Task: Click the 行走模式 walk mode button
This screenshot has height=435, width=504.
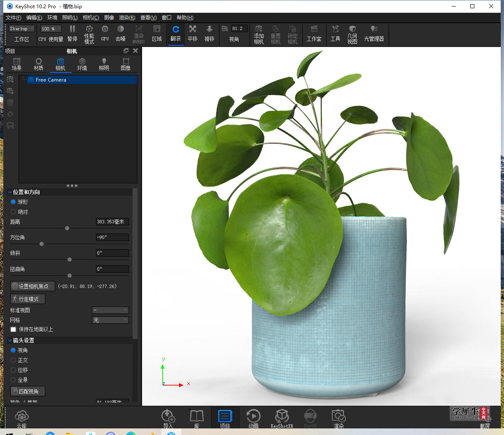Action: click(x=28, y=299)
